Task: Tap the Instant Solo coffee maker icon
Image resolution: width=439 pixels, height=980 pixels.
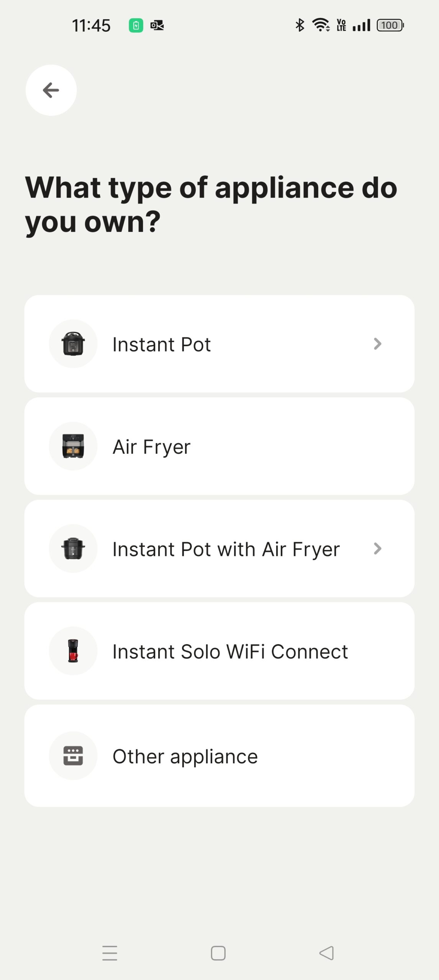Action: 73,651
